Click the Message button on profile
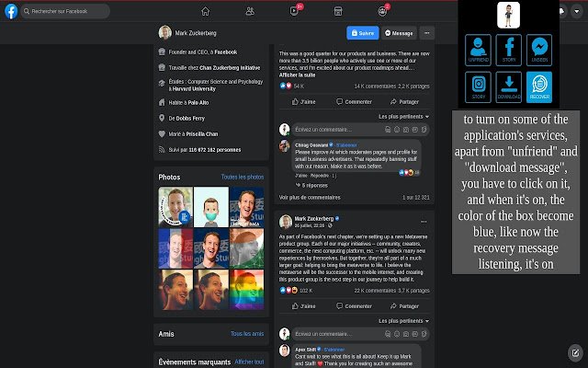 pyautogui.click(x=399, y=33)
